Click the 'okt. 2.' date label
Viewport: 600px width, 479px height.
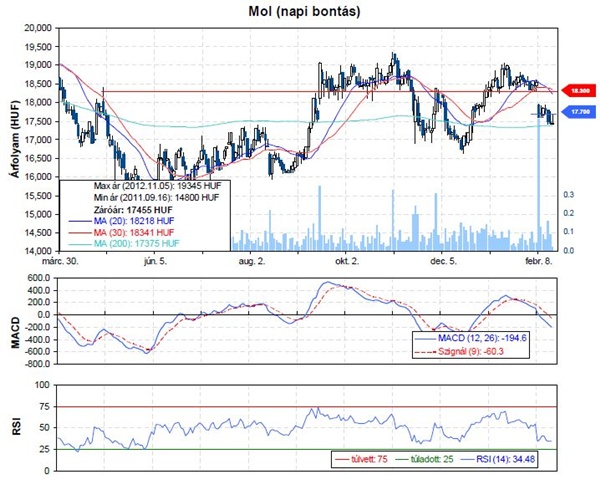(x=347, y=262)
